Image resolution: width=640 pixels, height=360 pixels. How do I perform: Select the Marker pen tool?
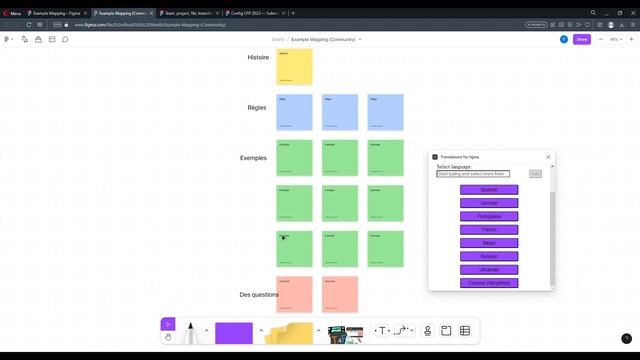coord(190,333)
